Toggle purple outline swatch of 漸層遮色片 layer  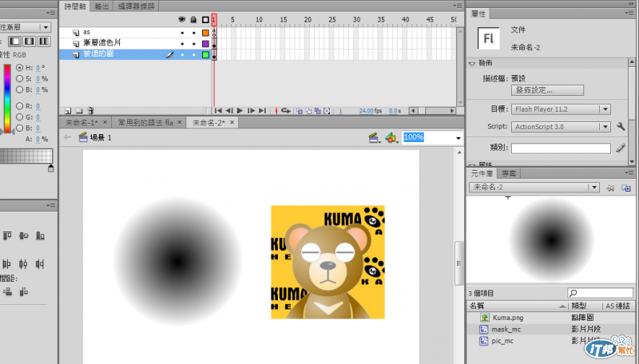tap(205, 44)
